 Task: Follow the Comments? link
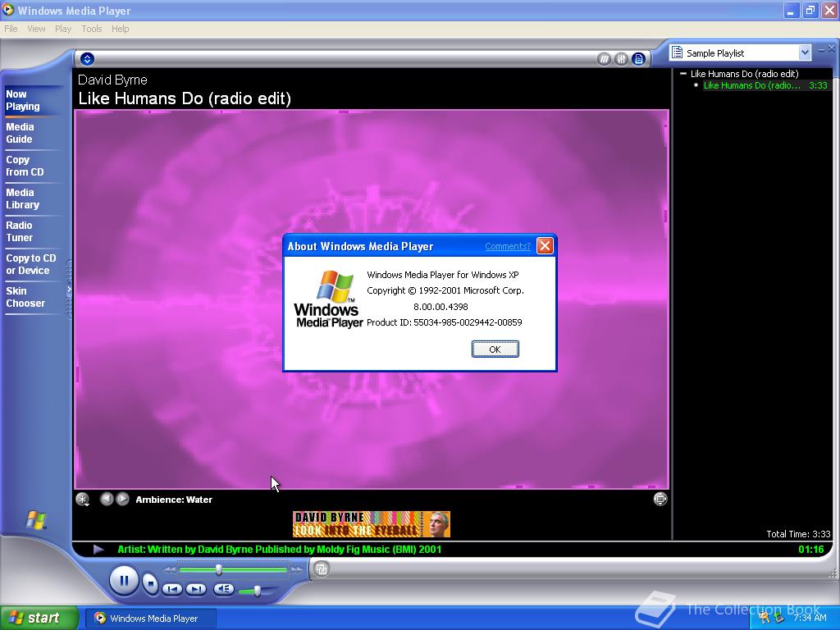pos(507,246)
